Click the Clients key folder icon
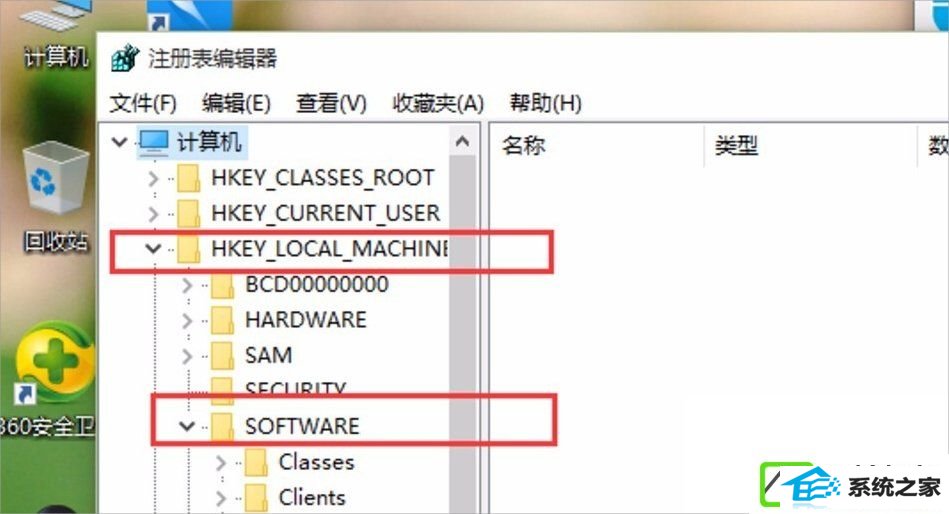The image size is (949, 514). pyautogui.click(x=256, y=498)
